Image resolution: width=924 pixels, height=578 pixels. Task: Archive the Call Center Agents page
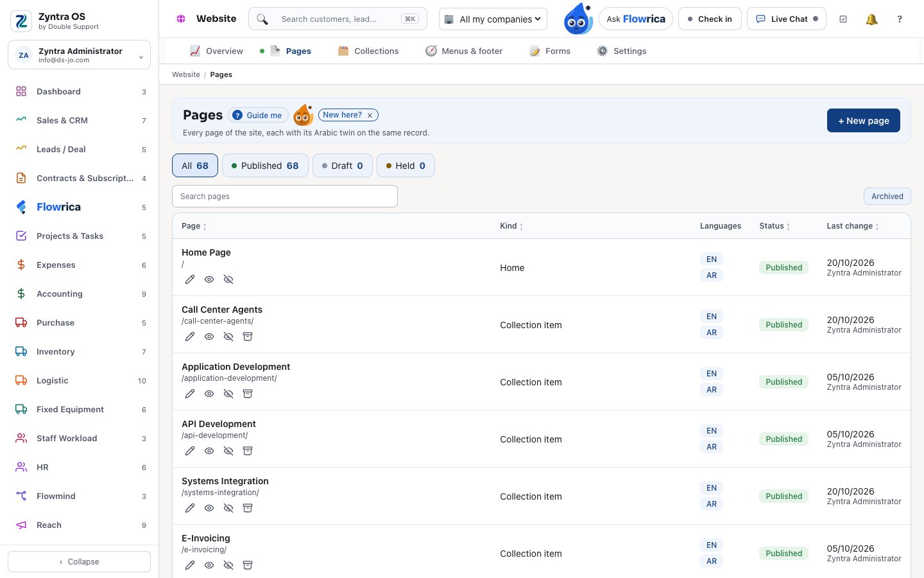click(248, 337)
